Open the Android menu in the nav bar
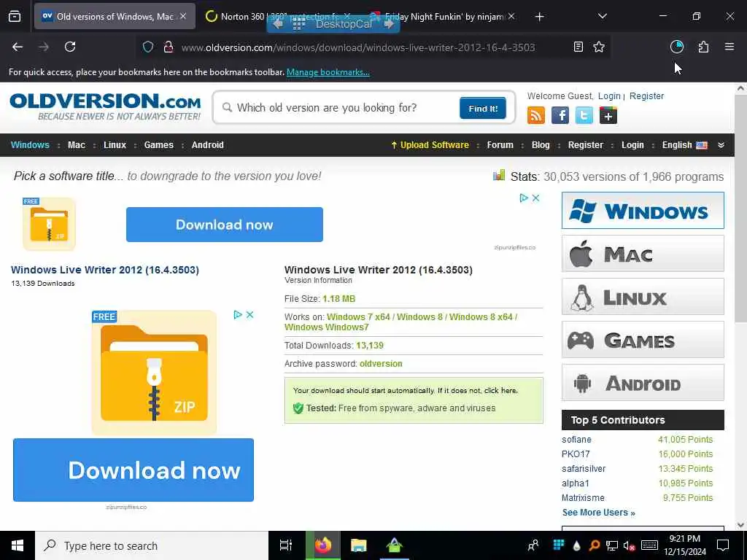747x560 pixels. coord(208,145)
